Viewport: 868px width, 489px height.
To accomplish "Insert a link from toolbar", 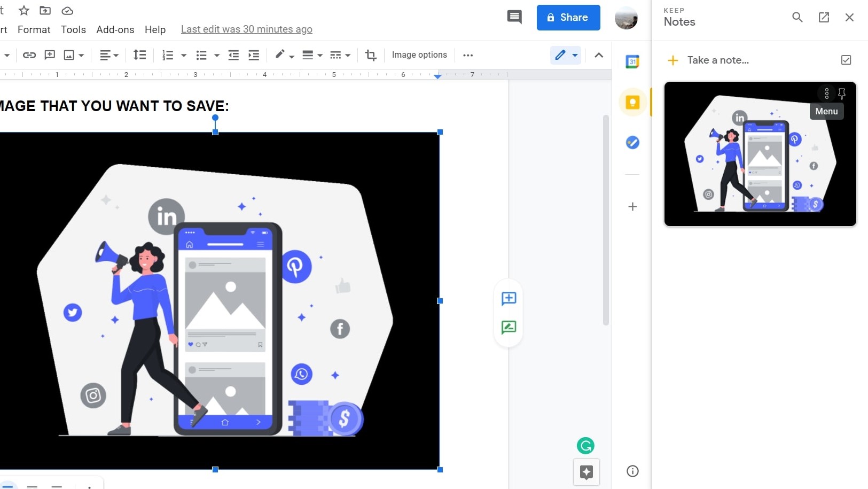I will coord(29,55).
